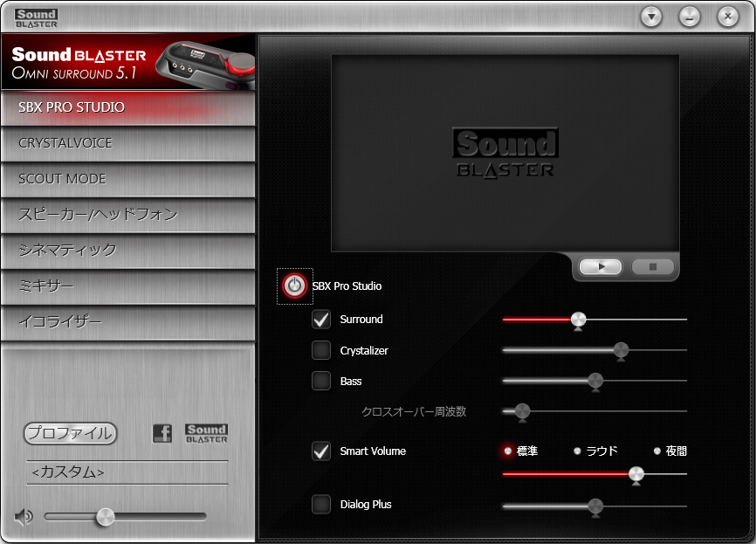Click the Crystalizer level slider
The image size is (756, 544).
tap(594, 351)
